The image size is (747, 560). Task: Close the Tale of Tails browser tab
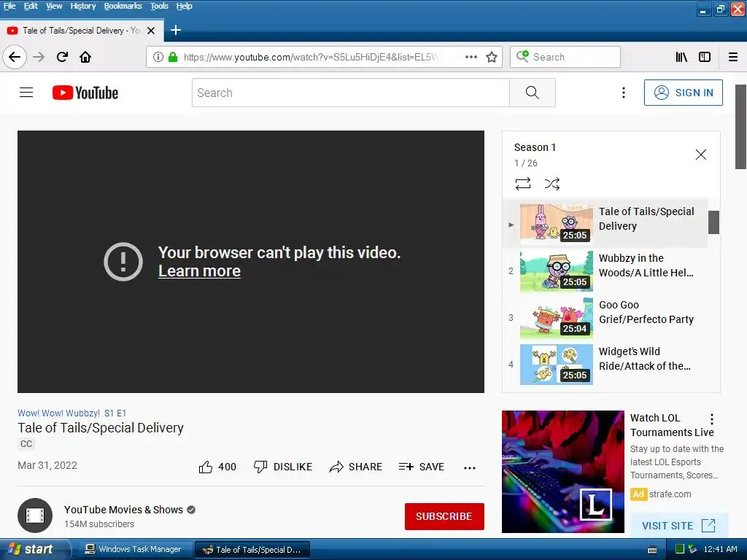151,31
